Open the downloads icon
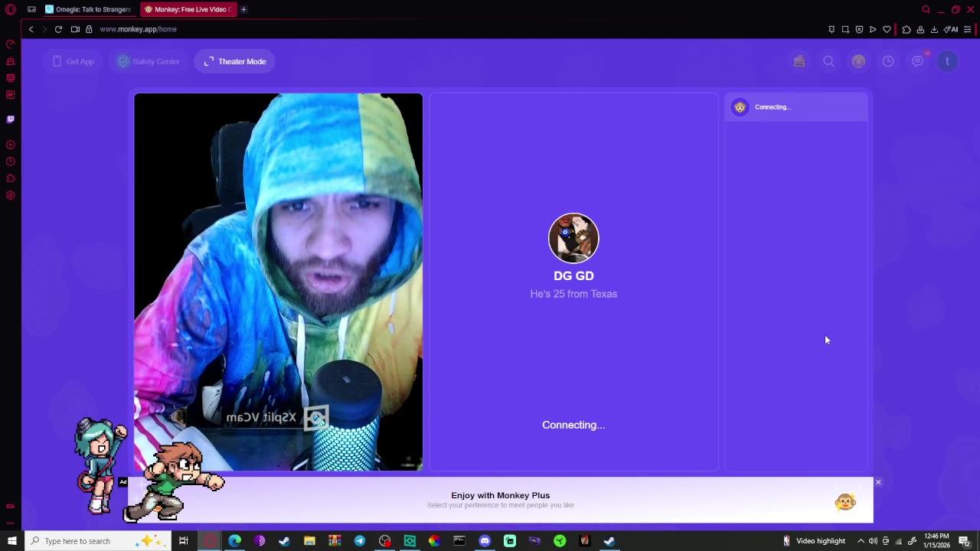The image size is (980, 551). [x=934, y=29]
